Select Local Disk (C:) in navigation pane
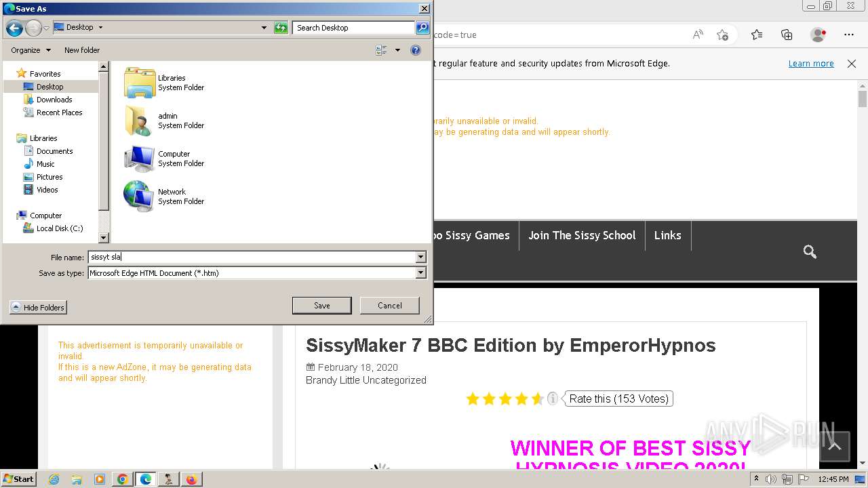This screenshot has width=868, height=488. point(60,228)
